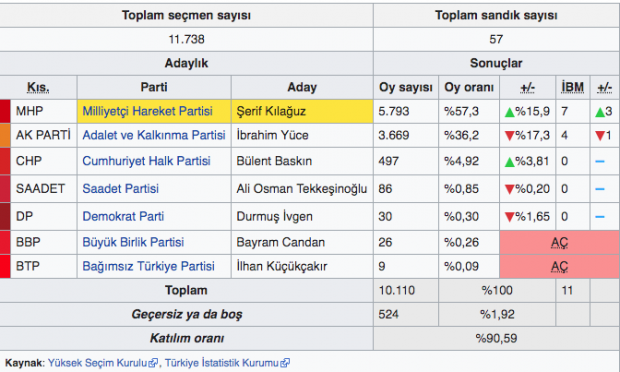Viewport: 620px width, 372px height.
Task: Open the Demokrat Parti link
Action: pos(123,216)
